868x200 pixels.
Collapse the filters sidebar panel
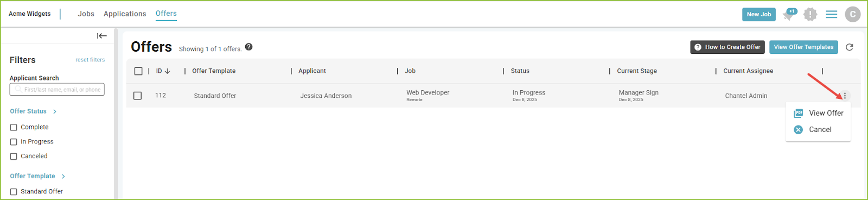pyautogui.click(x=101, y=36)
